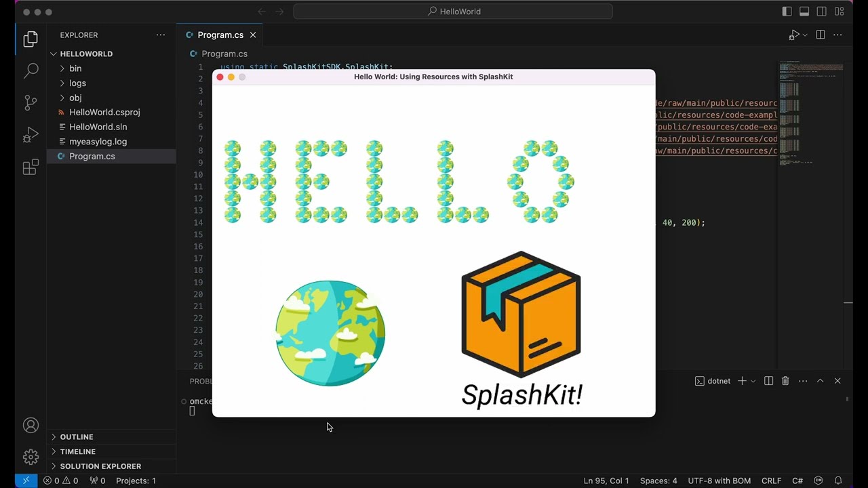868x488 pixels.
Task: Go forward using the title bar arrow
Action: point(279,12)
